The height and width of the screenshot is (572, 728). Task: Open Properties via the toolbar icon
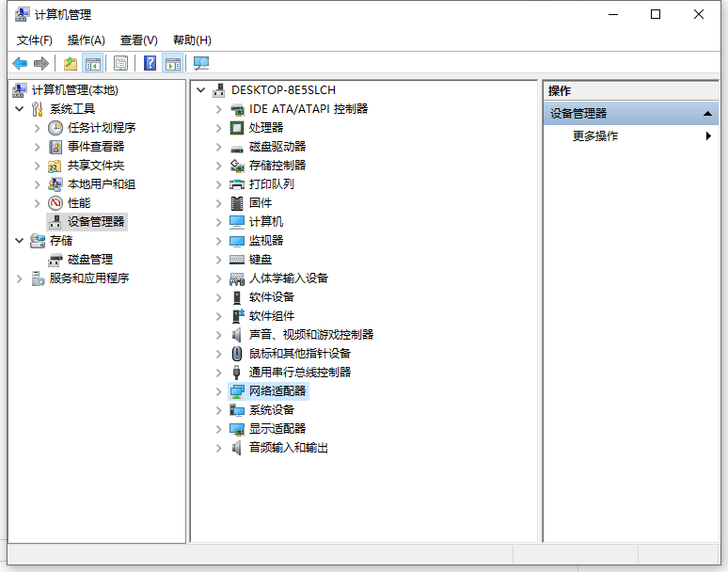pyautogui.click(x=120, y=63)
